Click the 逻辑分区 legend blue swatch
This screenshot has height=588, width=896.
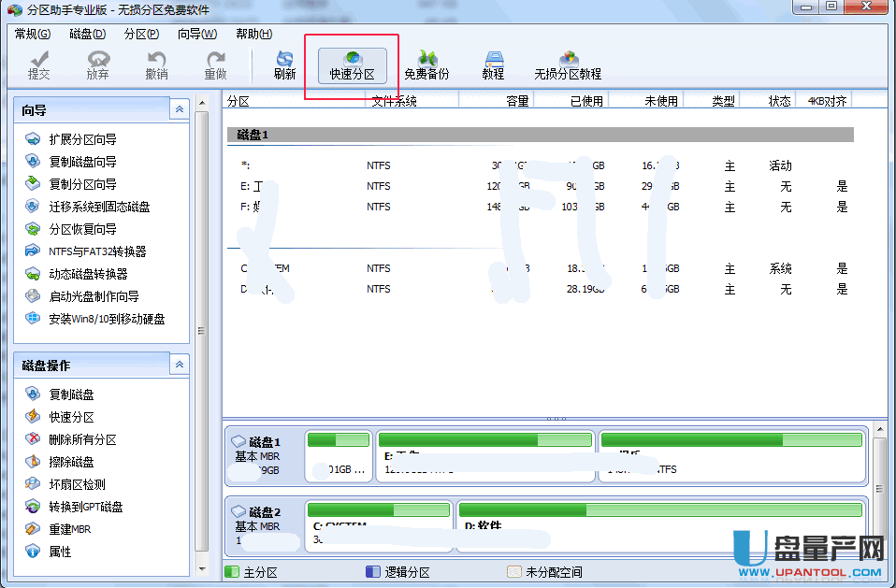(x=372, y=571)
